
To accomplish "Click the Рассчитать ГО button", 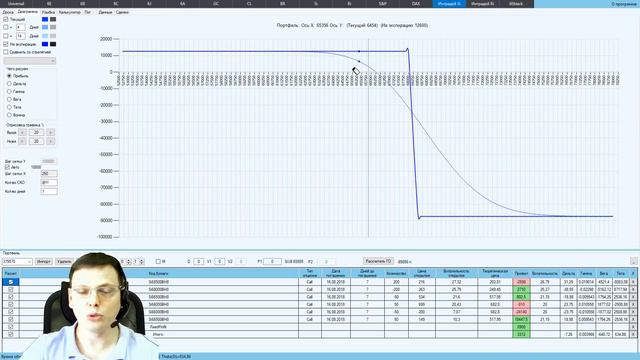I will point(378,261).
